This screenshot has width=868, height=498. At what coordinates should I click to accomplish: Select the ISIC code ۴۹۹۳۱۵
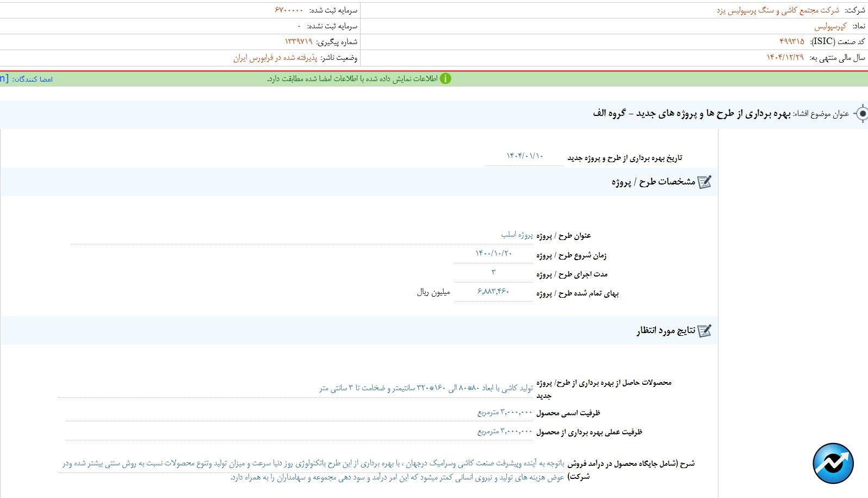coord(791,41)
